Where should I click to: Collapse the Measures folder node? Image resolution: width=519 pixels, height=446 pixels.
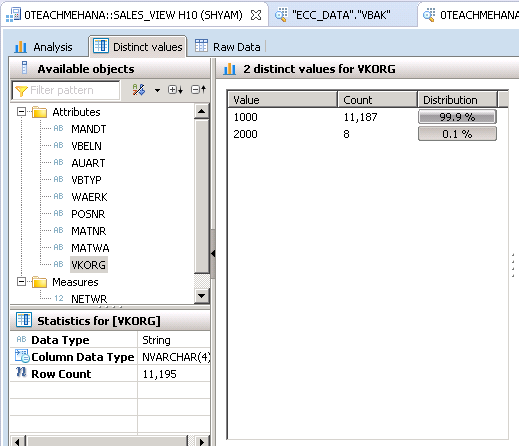pos(21,282)
